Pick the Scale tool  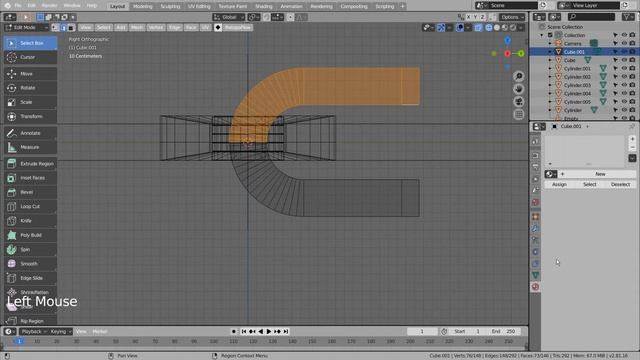[x=30, y=102]
